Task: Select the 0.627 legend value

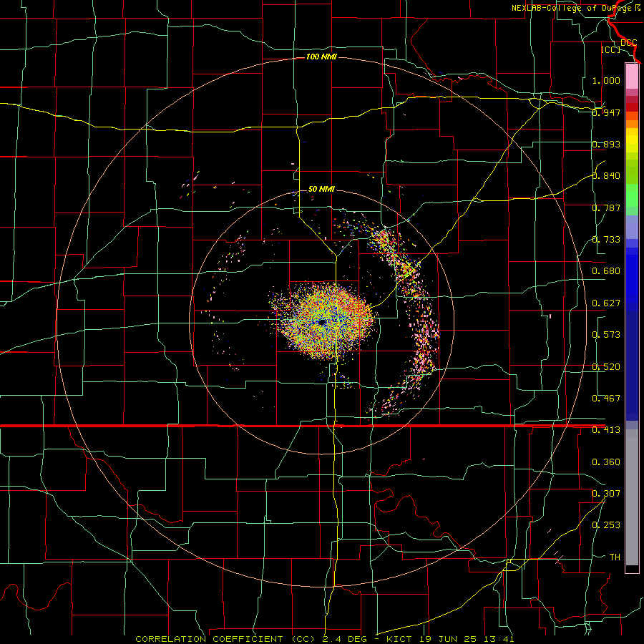Action: point(606,303)
